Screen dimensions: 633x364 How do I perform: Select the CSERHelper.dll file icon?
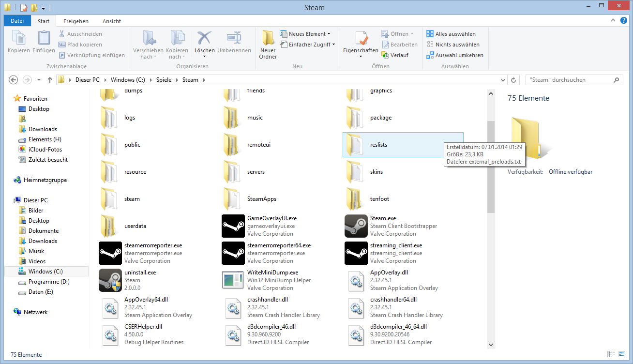click(x=110, y=334)
